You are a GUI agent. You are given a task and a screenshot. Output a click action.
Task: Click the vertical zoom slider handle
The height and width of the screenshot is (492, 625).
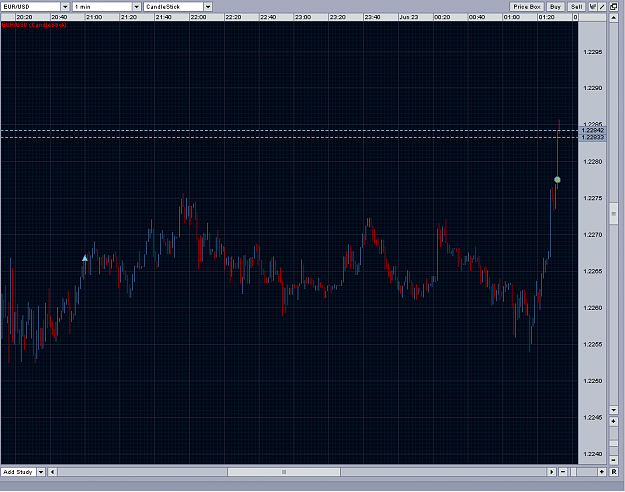(x=613, y=443)
